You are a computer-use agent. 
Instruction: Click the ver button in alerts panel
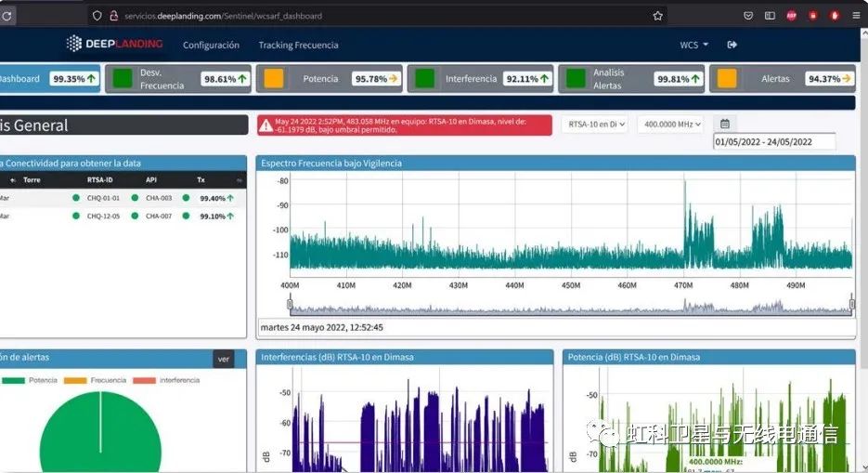(x=223, y=359)
